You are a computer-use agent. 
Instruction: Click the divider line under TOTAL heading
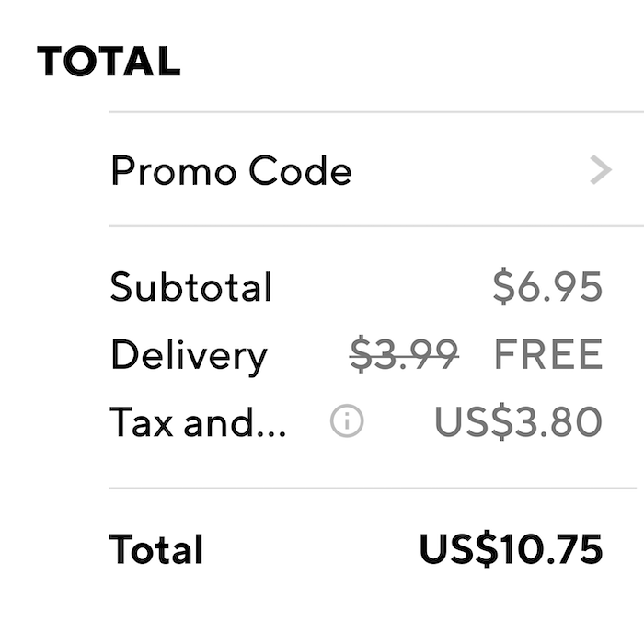pos(376,111)
